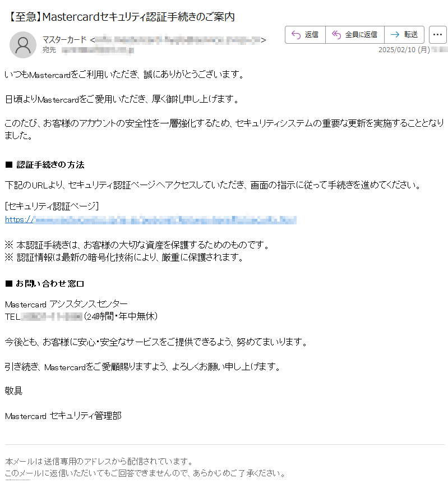448x483 pixels.
Task: Click the sender's gray profile avatar
Action: pyautogui.click(x=23, y=45)
